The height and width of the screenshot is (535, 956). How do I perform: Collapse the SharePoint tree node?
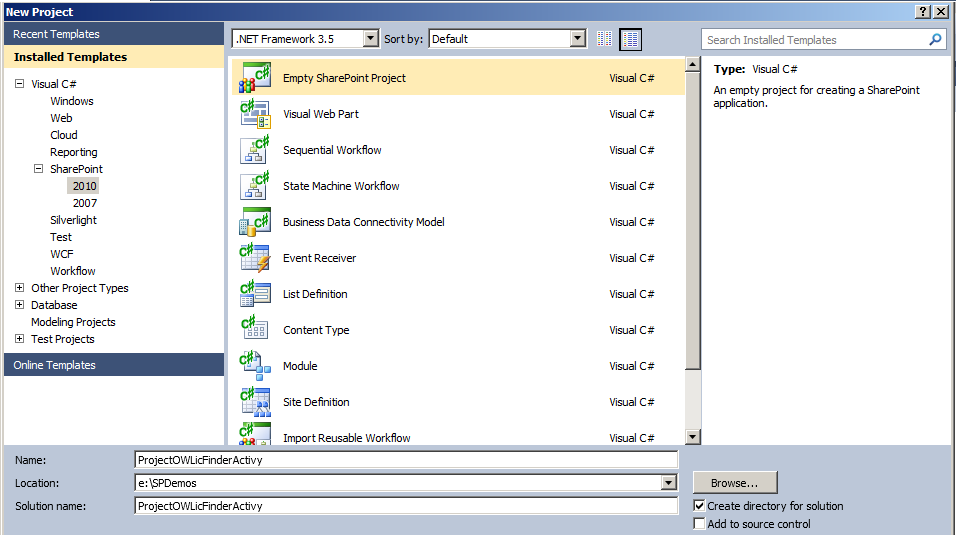click(38, 168)
